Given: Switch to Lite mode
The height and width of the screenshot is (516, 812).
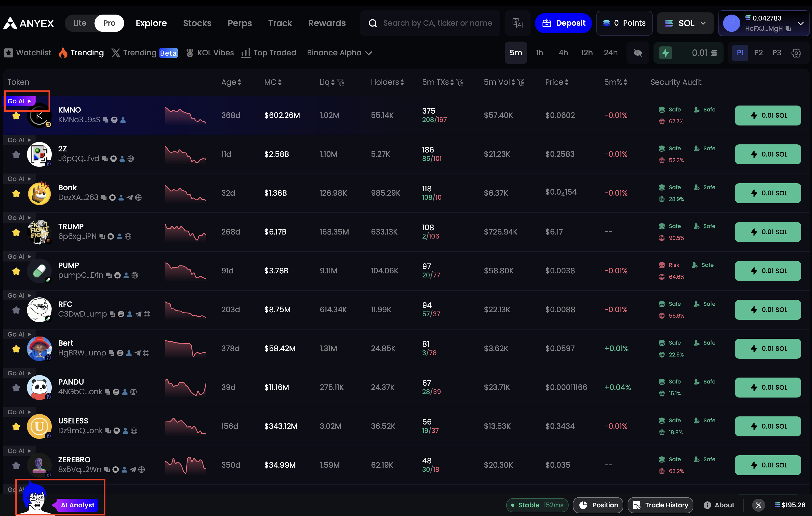Looking at the screenshot, I should [x=80, y=23].
